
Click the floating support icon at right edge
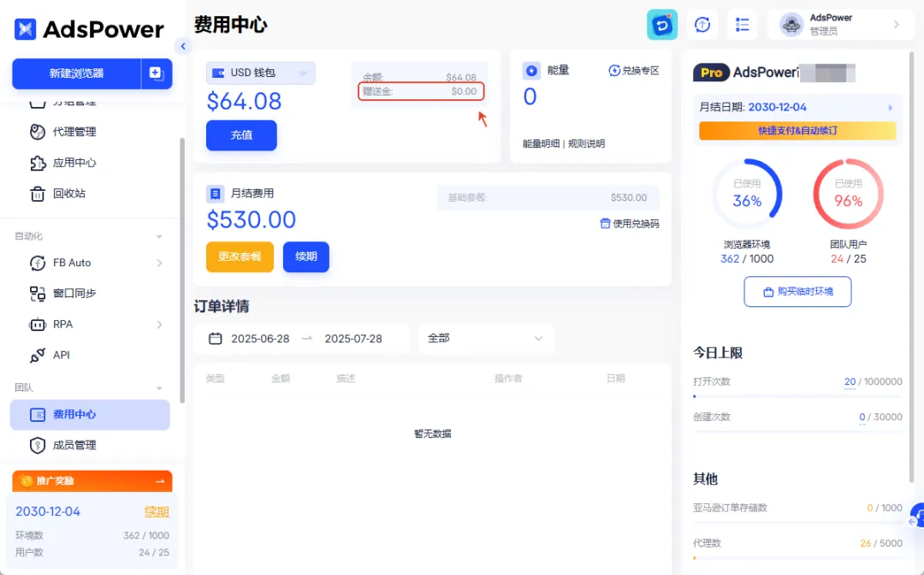(x=916, y=517)
